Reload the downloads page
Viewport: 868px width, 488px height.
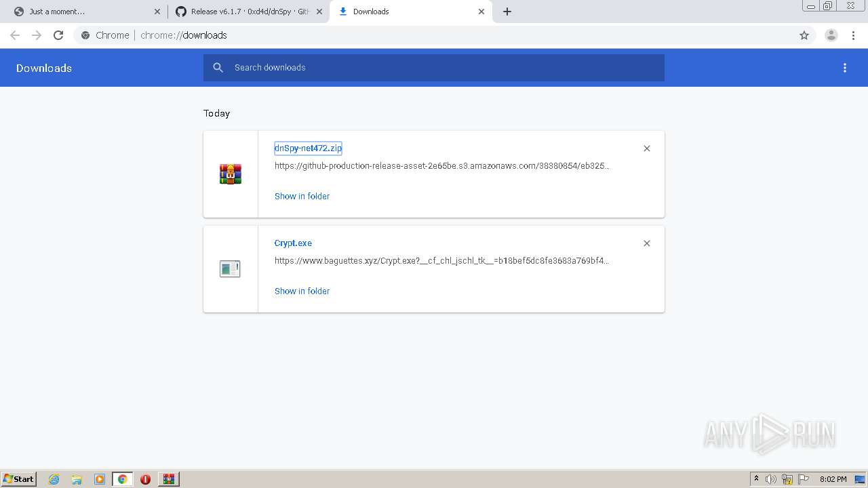point(58,35)
